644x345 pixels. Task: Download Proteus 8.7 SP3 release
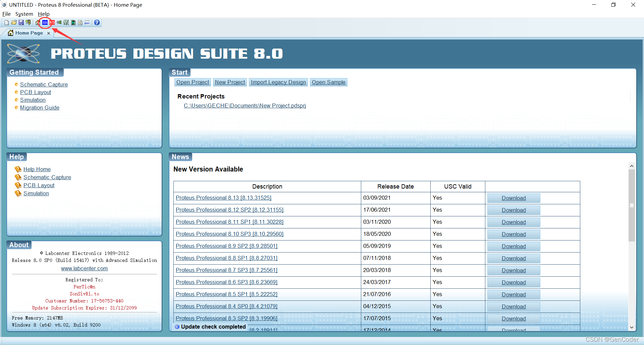click(x=514, y=270)
